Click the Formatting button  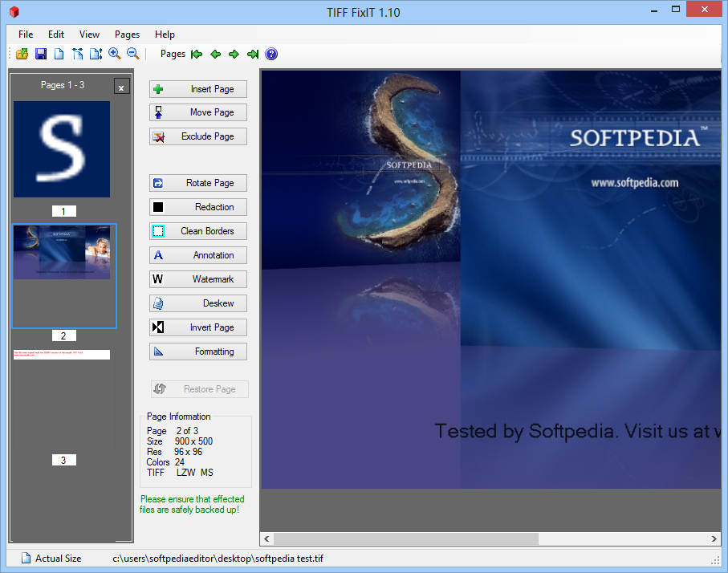(197, 352)
